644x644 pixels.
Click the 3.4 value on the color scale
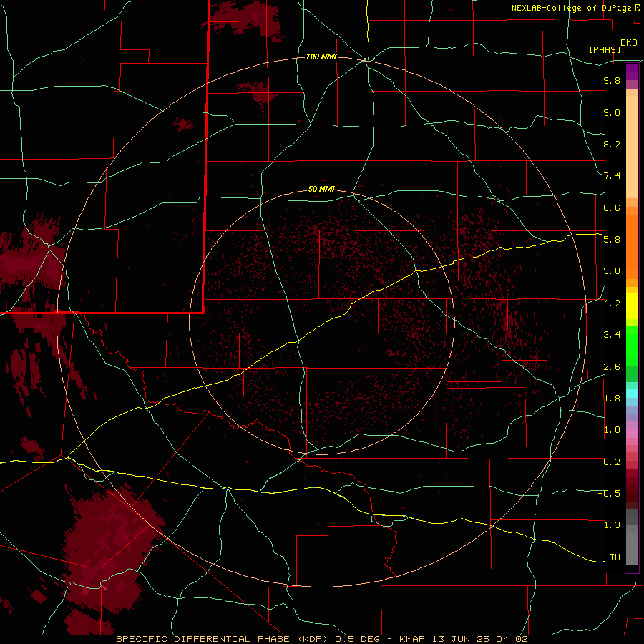pyautogui.click(x=612, y=335)
